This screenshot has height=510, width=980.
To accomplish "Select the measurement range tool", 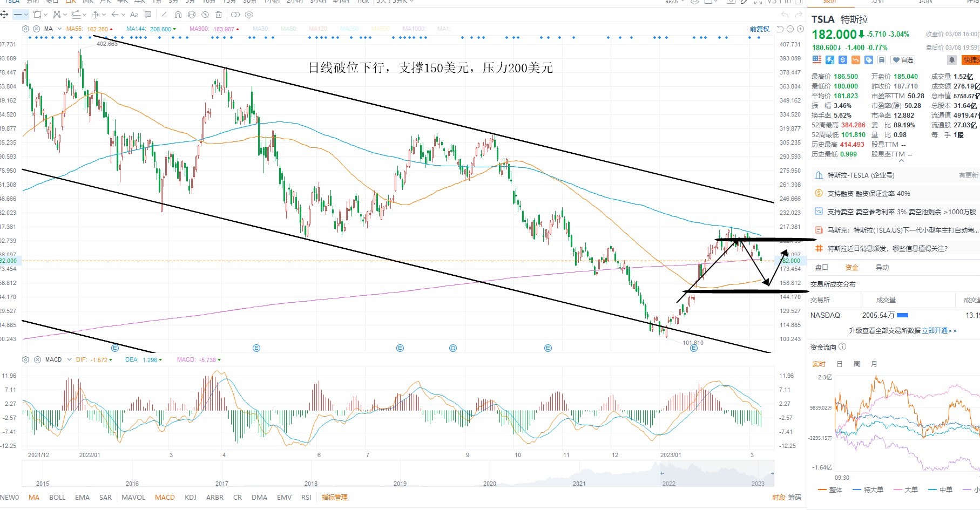I will 95,15.
